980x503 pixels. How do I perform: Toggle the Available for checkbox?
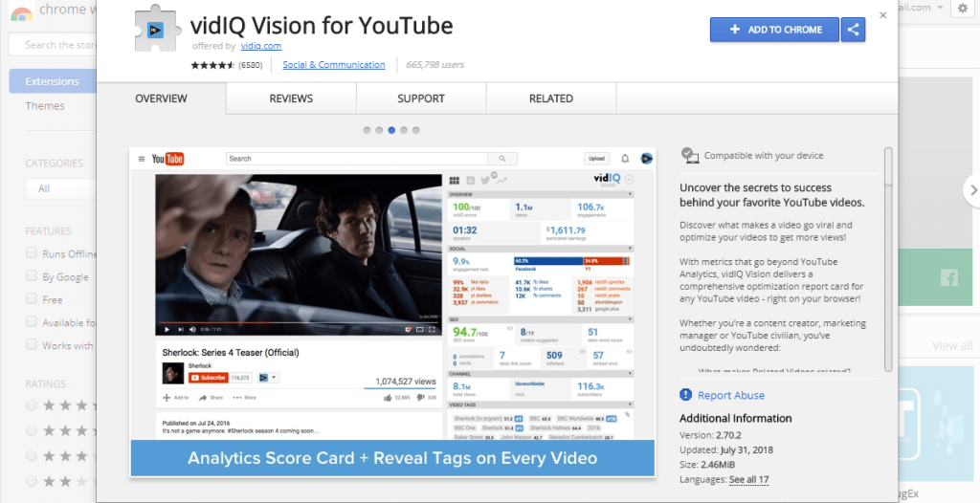coord(32,321)
